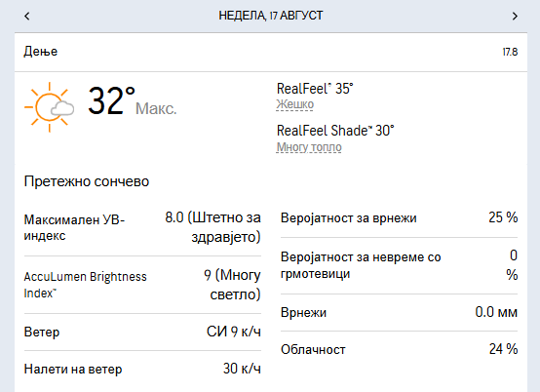Click the 17.8 date label
Image resolution: width=540 pixels, height=392 pixels.
510,52
